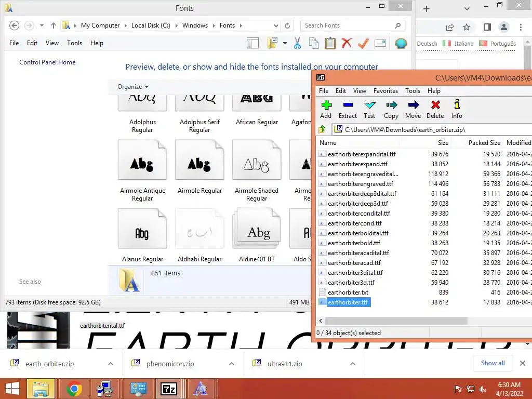
Task: Go up one level in Fonts window
Action: (54, 25)
